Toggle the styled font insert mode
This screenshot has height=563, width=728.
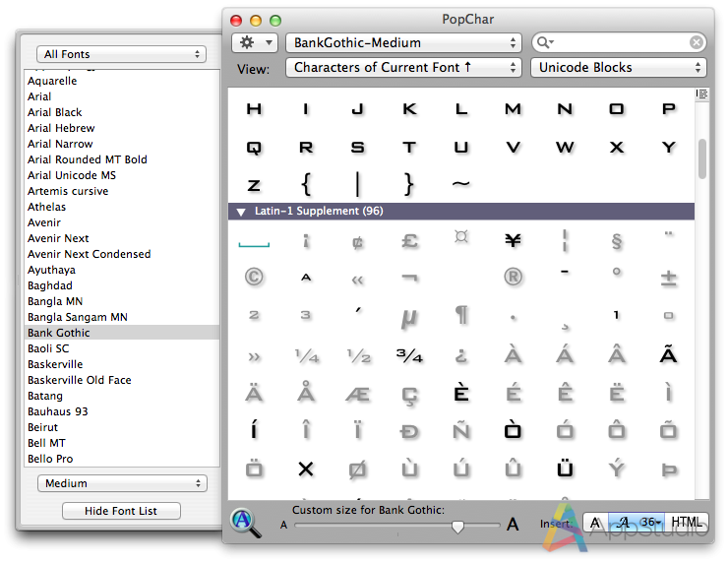tap(625, 524)
